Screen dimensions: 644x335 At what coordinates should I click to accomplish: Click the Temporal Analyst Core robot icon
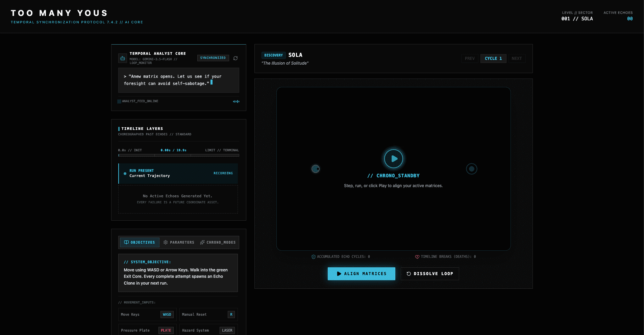123,58
